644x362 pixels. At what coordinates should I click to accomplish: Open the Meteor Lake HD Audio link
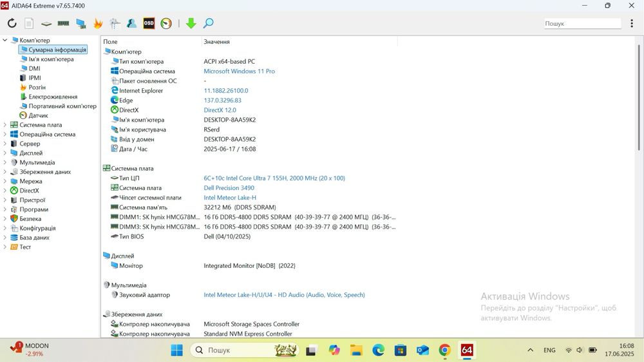click(284, 295)
